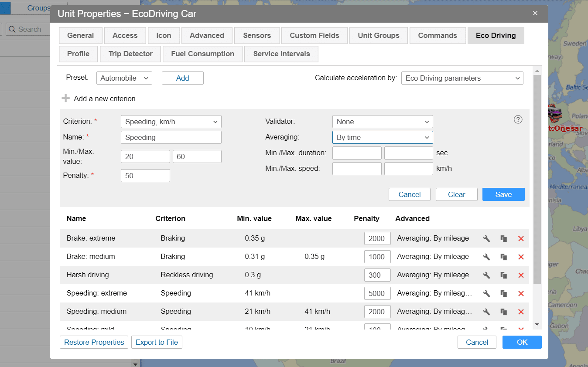Copy the Brake: medium criterion

click(504, 257)
